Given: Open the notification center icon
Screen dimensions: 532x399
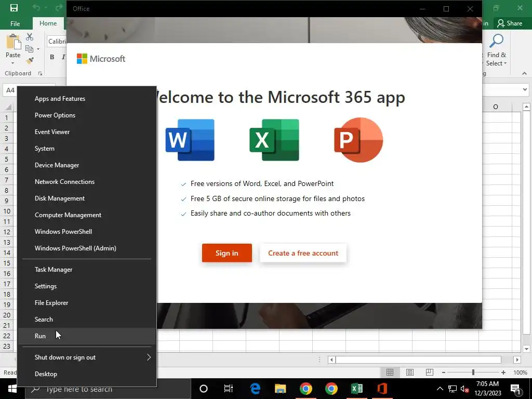Looking at the screenshot, I should 516,389.
